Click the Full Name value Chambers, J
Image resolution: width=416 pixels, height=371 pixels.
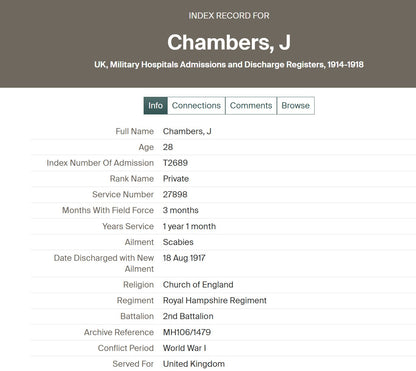coord(187,131)
